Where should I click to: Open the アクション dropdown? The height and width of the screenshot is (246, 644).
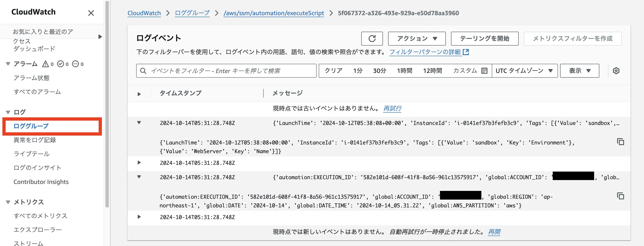click(x=417, y=38)
